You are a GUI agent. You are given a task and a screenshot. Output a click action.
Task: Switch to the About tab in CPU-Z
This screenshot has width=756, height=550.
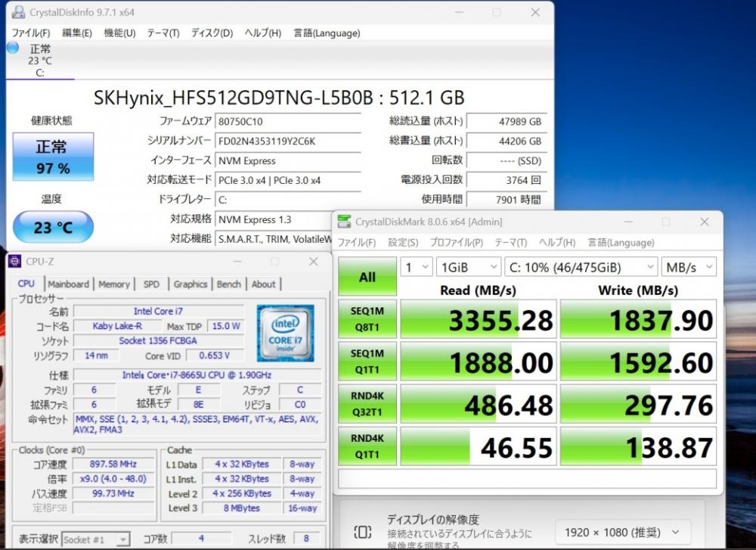point(264,284)
